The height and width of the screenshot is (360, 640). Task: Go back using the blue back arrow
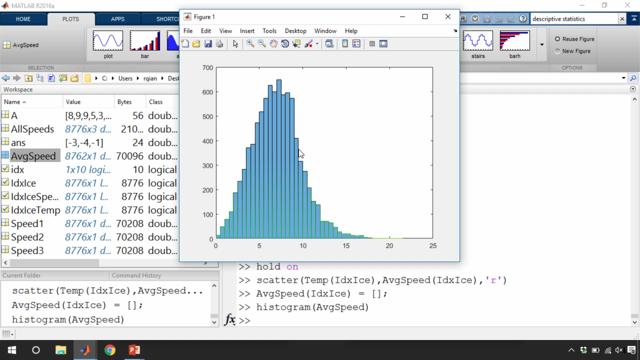coord(5,78)
